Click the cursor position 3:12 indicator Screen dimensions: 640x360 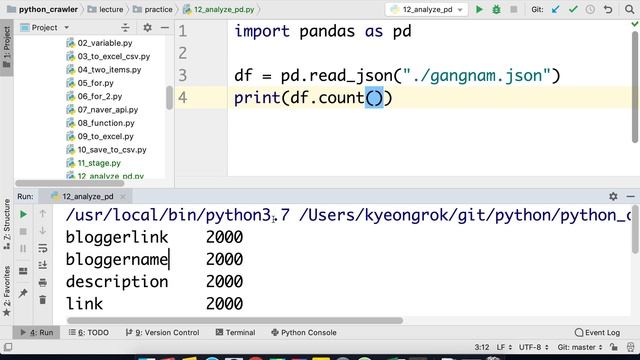point(482,347)
